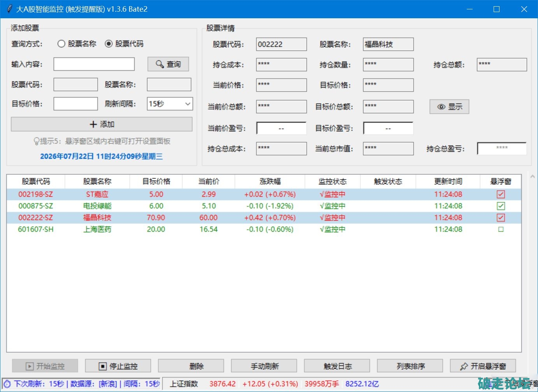Click the change value -0.10 (-1.92%)
Screen dimensions: 538x392
tap(270, 206)
